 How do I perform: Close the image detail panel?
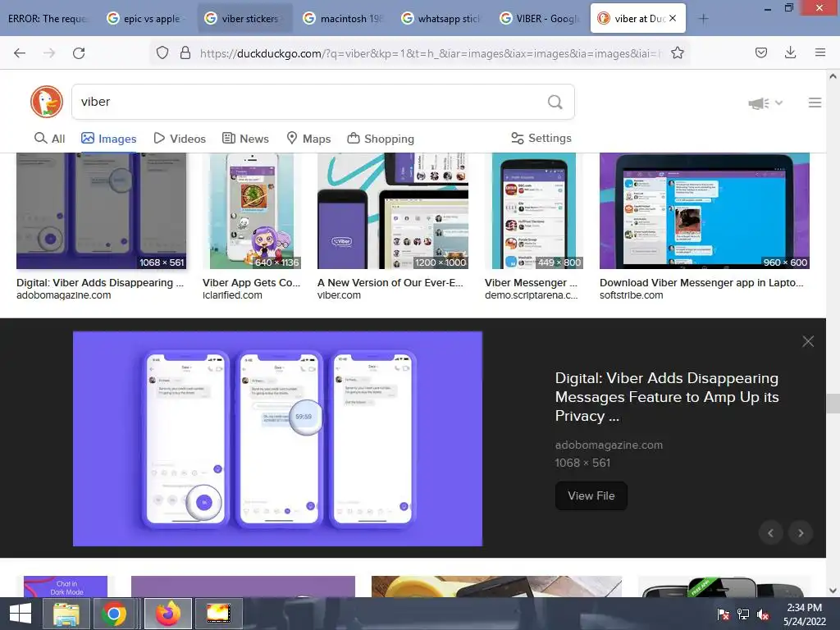click(x=808, y=341)
